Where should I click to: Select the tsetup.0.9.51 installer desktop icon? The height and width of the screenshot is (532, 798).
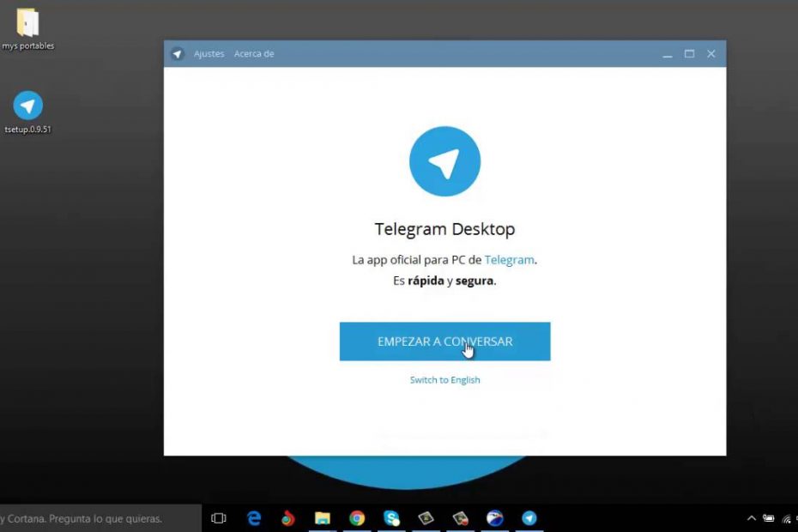27,112
